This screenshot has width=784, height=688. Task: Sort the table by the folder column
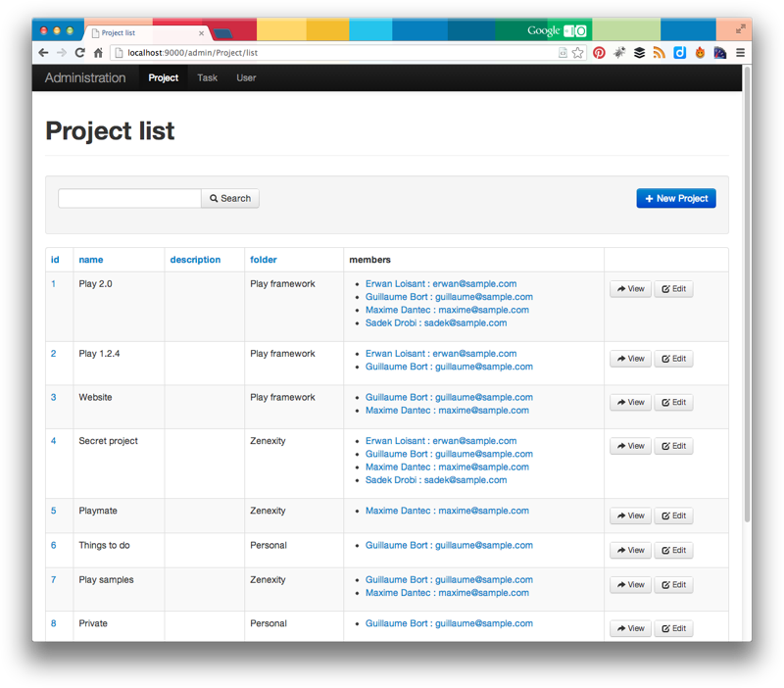pyautogui.click(x=263, y=260)
